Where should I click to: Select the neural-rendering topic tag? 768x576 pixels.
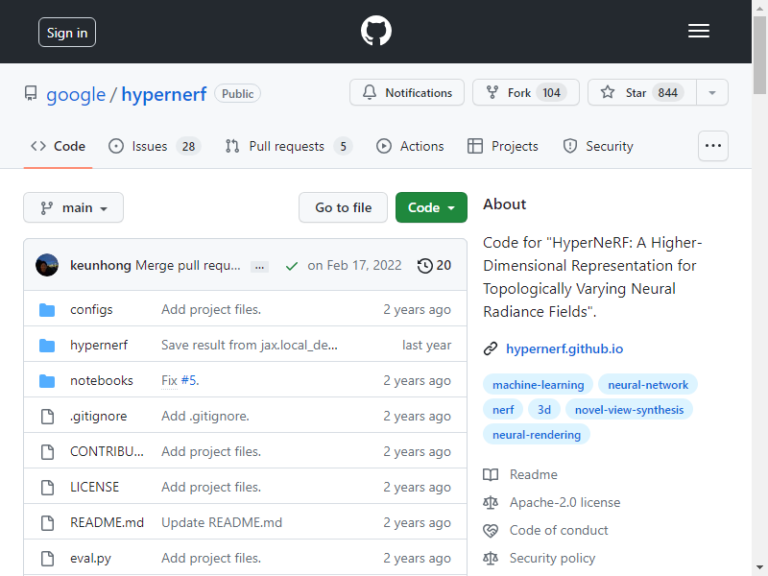point(536,434)
